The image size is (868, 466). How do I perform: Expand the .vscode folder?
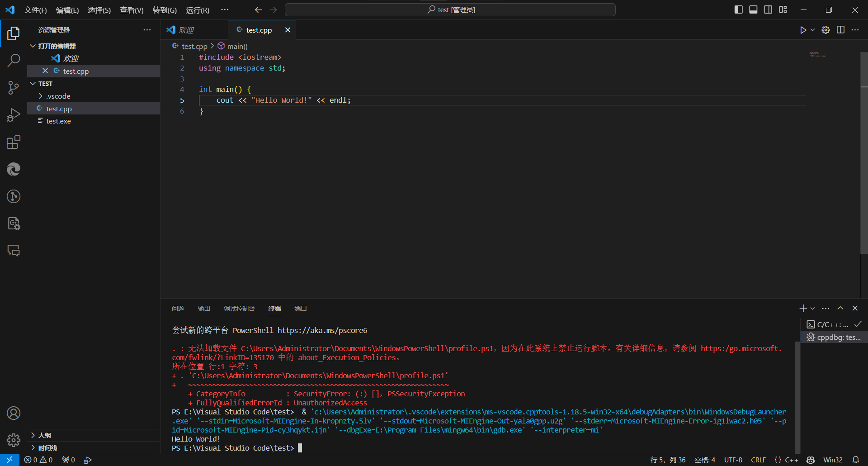point(58,96)
